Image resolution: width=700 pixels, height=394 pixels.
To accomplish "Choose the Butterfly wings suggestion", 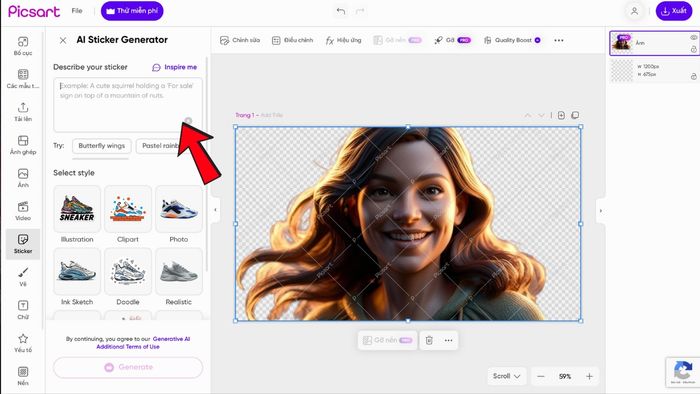I will coord(102,145).
